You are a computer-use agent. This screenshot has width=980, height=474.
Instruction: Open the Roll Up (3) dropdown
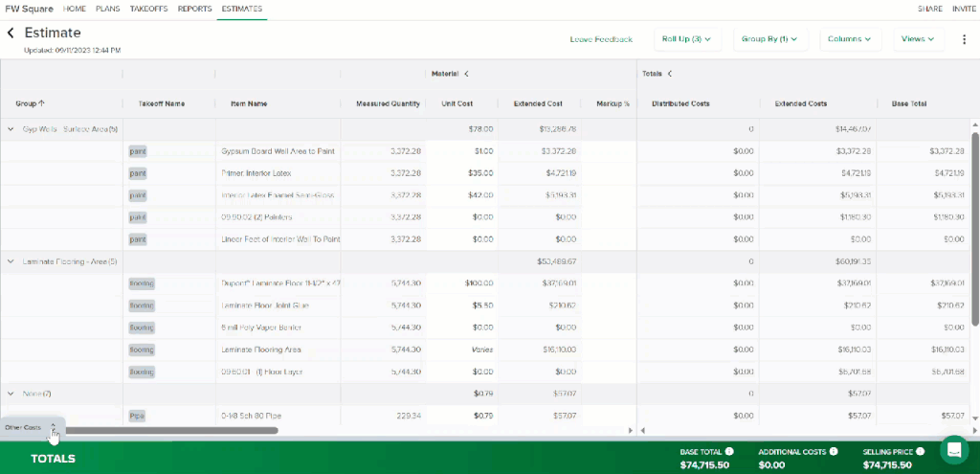686,39
